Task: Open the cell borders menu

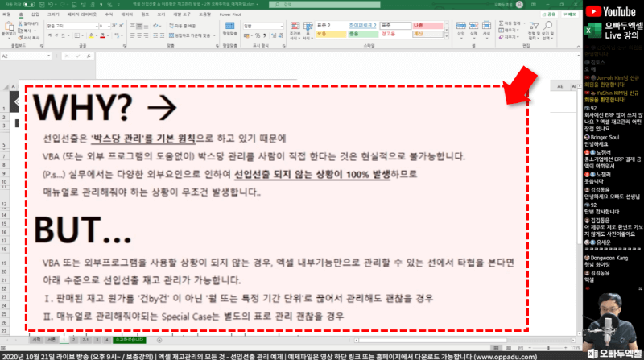Action: coord(76,35)
